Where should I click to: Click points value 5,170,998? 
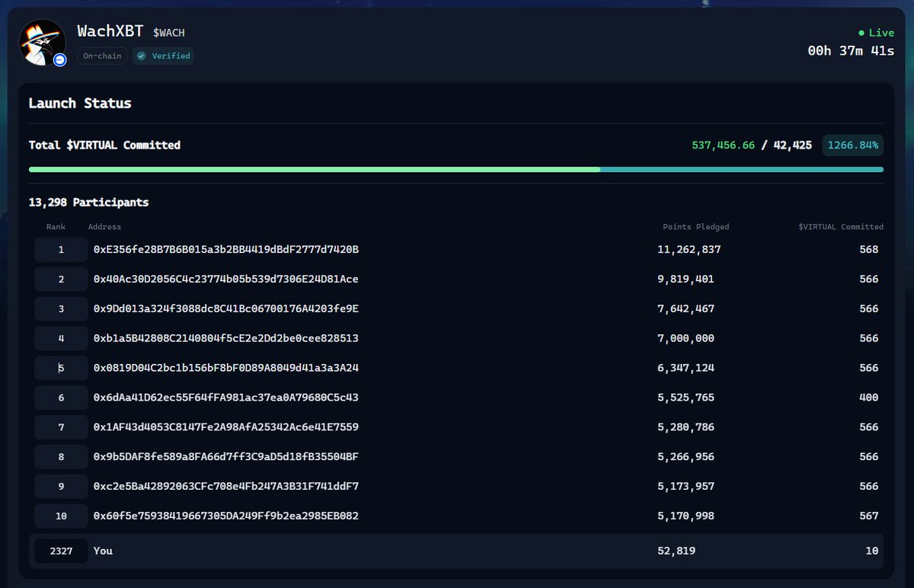(686, 516)
